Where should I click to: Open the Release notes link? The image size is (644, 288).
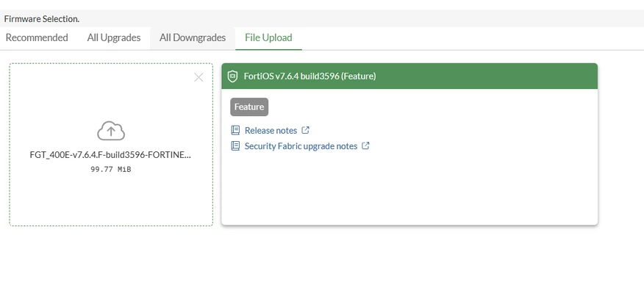271,131
